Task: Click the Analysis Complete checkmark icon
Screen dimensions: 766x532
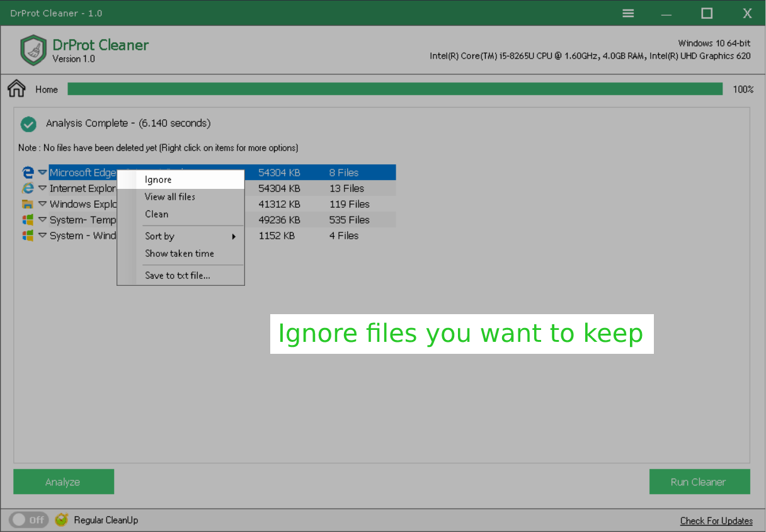Action: pos(28,124)
